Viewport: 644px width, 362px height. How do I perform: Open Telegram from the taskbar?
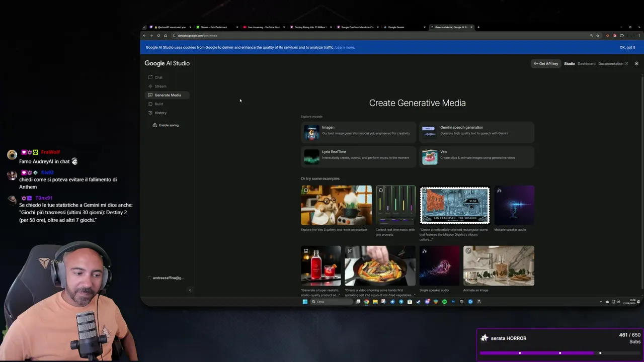pos(401,302)
